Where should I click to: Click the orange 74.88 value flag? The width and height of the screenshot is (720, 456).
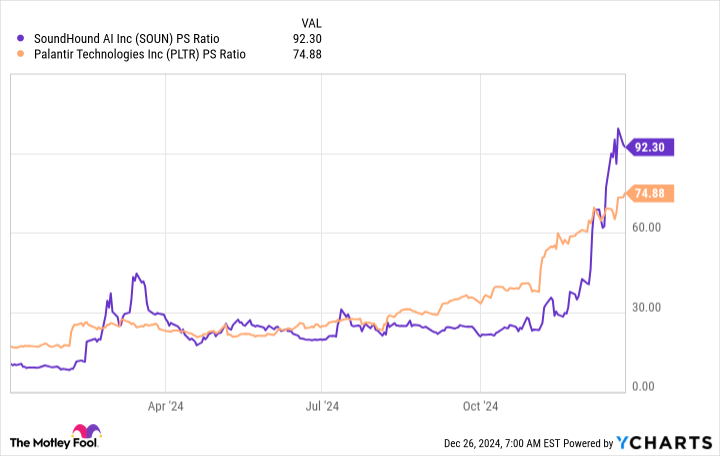[650, 193]
